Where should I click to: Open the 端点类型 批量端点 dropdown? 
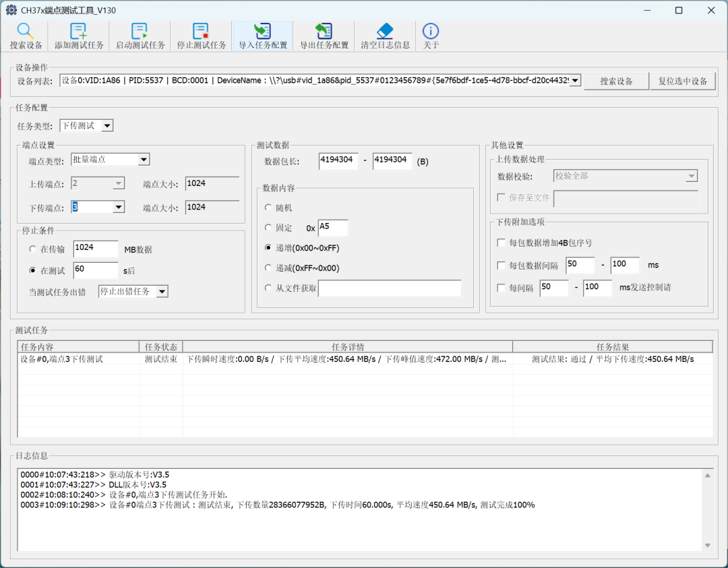144,160
